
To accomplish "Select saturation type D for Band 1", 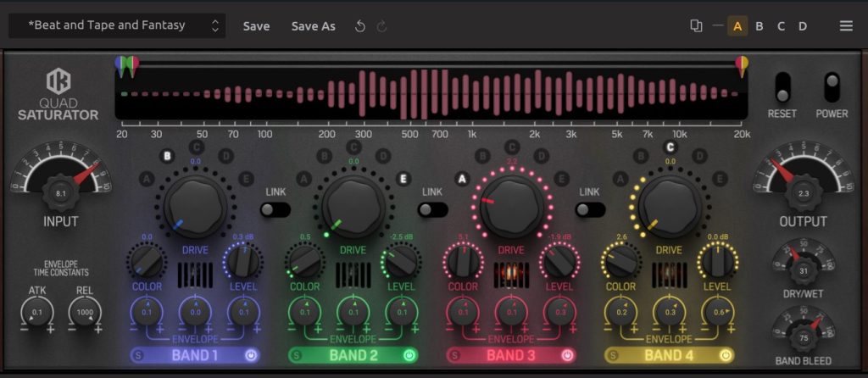I will click(x=225, y=156).
